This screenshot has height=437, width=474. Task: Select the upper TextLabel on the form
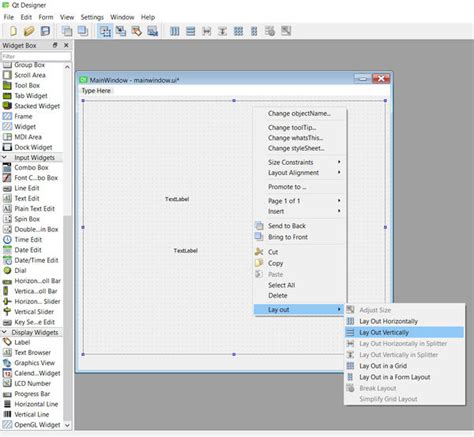[x=177, y=199]
